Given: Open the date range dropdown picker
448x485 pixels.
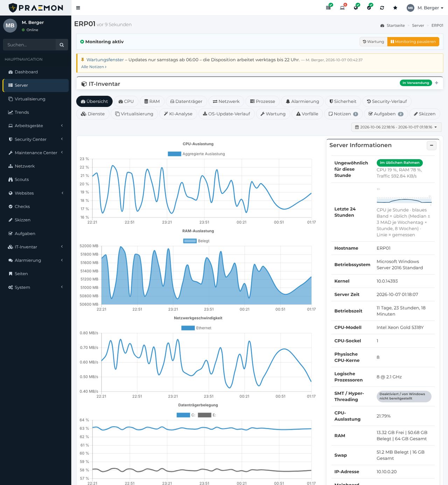Looking at the screenshot, I should click(396, 127).
